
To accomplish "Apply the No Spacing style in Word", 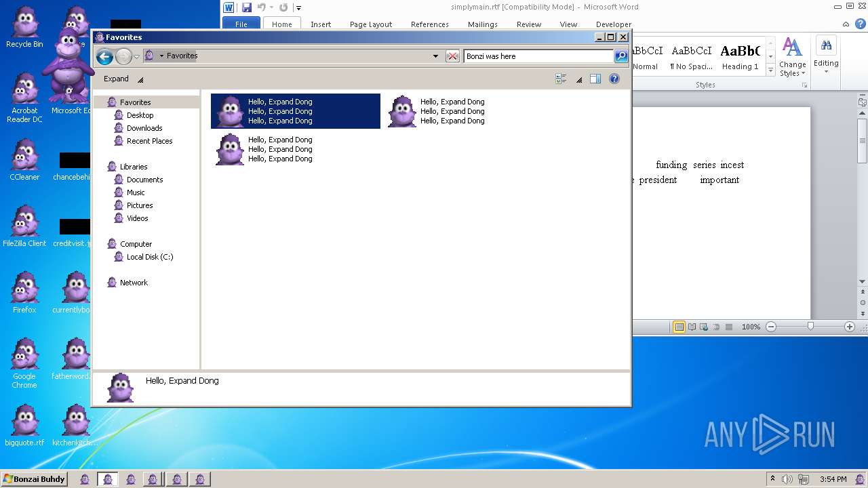I will 691,58.
